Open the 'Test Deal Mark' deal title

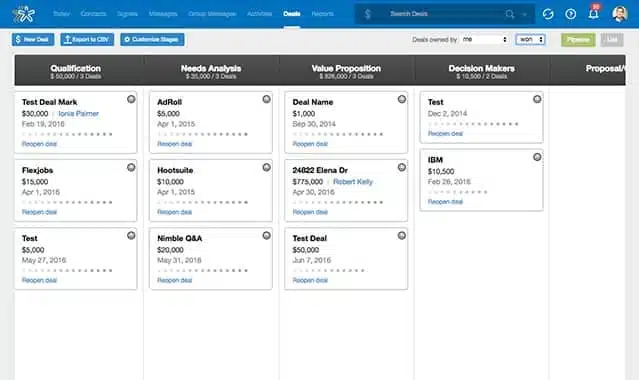pyautogui.click(x=49, y=102)
